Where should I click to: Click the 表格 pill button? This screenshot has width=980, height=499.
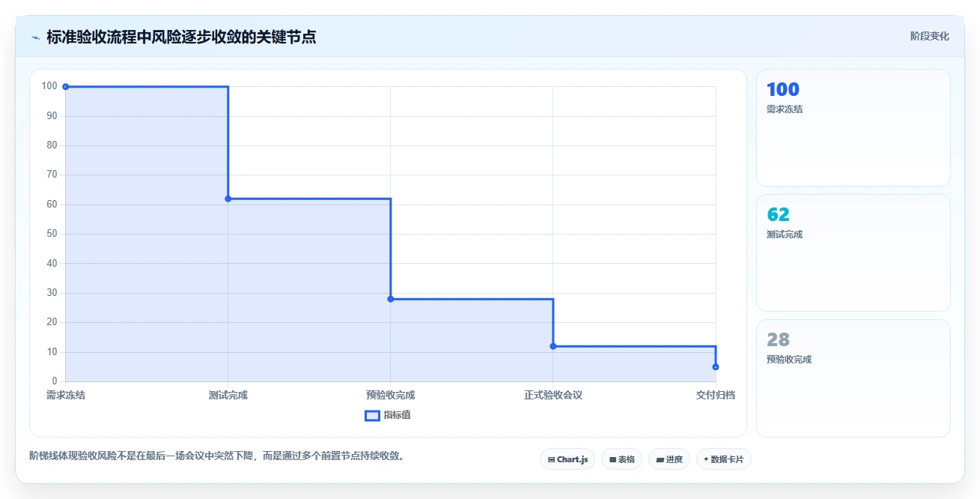pyautogui.click(x=621, y=459)
